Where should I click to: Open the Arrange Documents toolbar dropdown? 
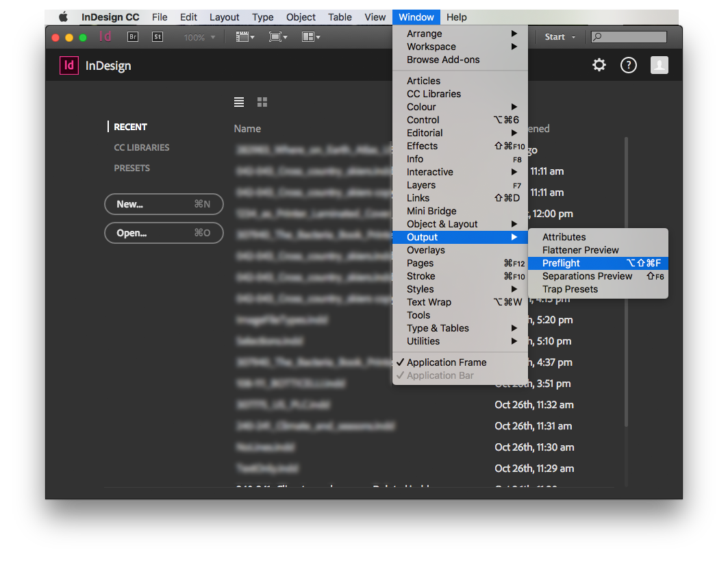tap(311, 37)
